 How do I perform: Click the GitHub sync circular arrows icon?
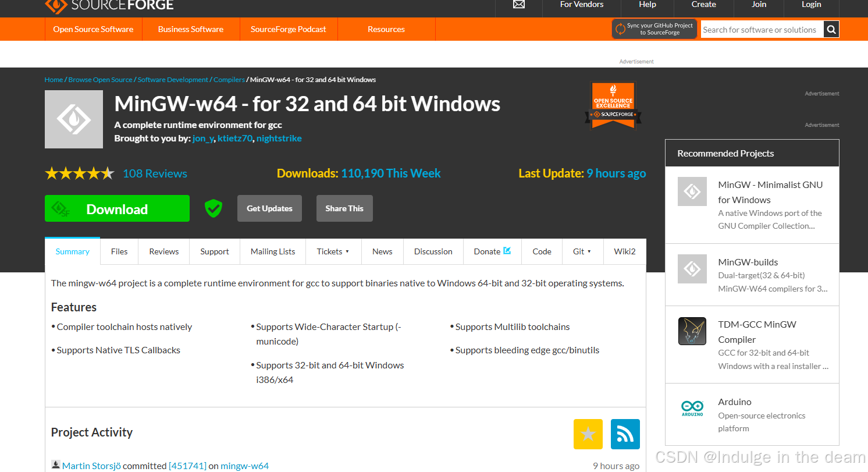[621, 29]
